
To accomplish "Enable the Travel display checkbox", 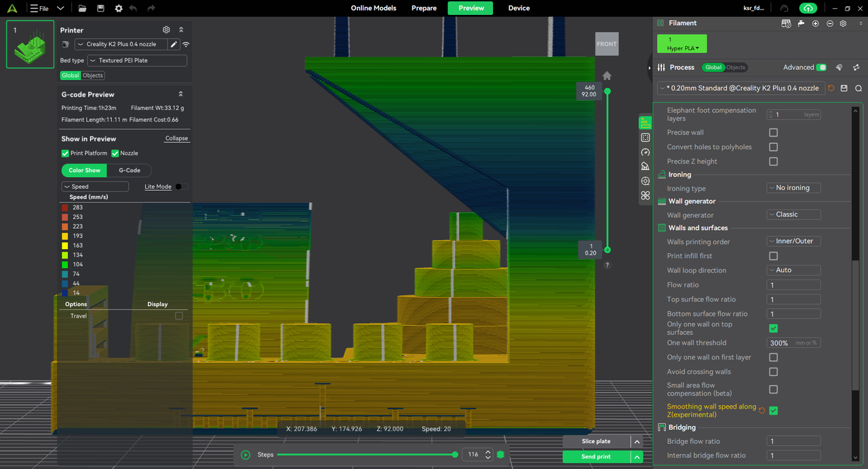I will 179,316.
